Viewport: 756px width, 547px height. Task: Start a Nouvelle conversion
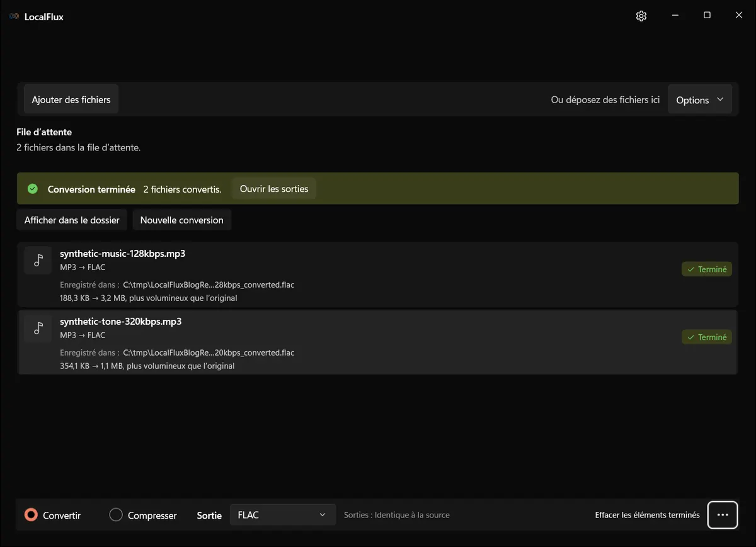pyautogui.click(x=181, y=220)
